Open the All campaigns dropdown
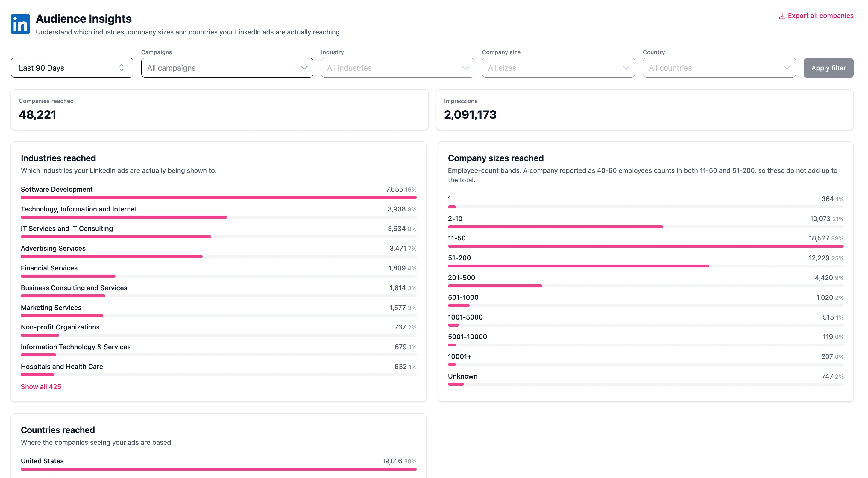This screenshot has width=868, height=478. (227, 68)
